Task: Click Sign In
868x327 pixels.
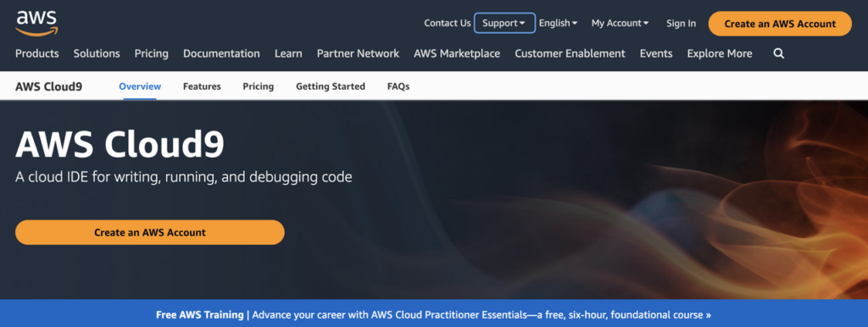Action: tap(681, 23)
